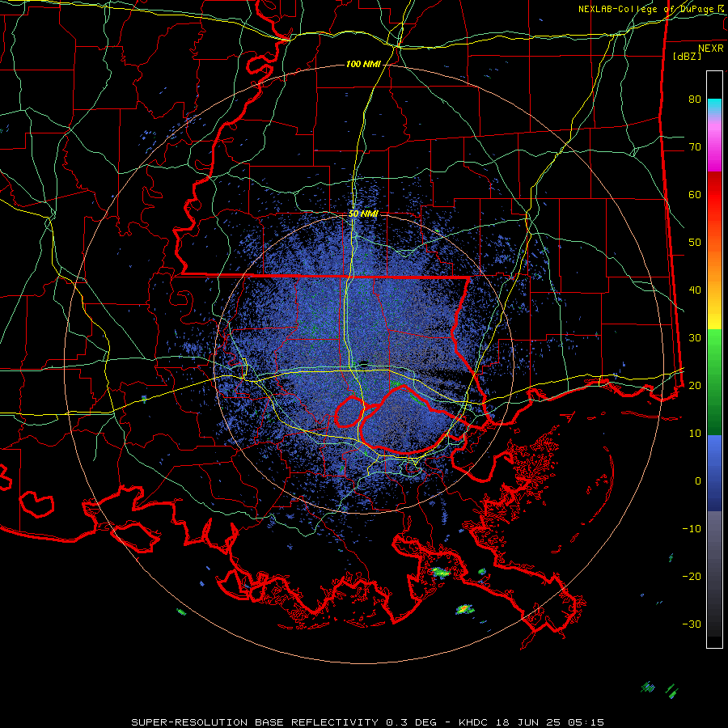Click the 0.3 DEG elevation text in caption
Screen dimensions: 728x728
point(413,722)
